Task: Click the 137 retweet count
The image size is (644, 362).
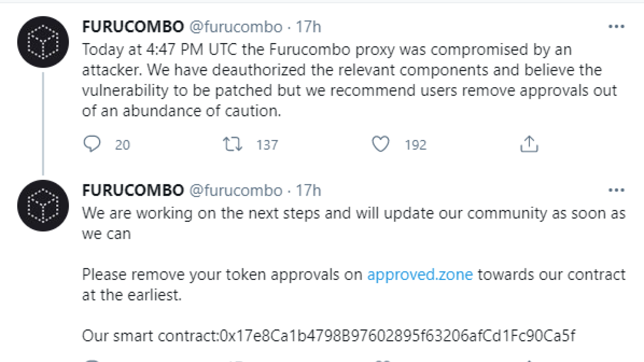Action: pyautogui.click(x=267, y=145)
